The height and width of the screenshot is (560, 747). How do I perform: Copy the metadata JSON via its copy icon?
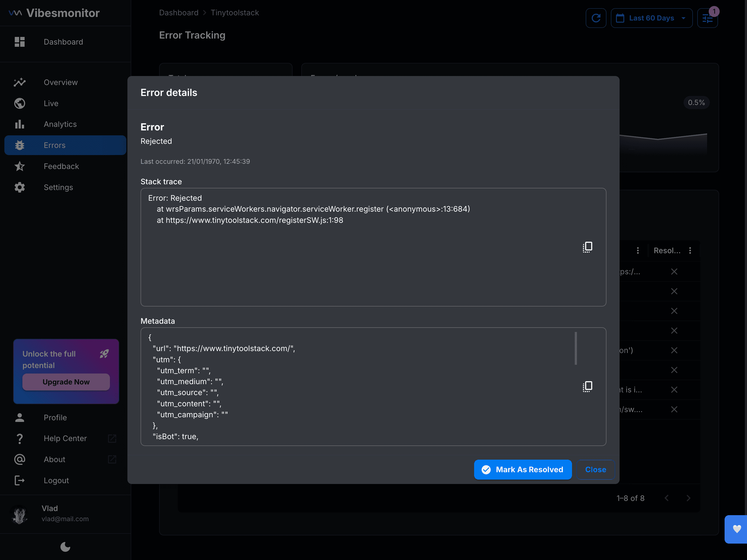(x=587, y=386)
